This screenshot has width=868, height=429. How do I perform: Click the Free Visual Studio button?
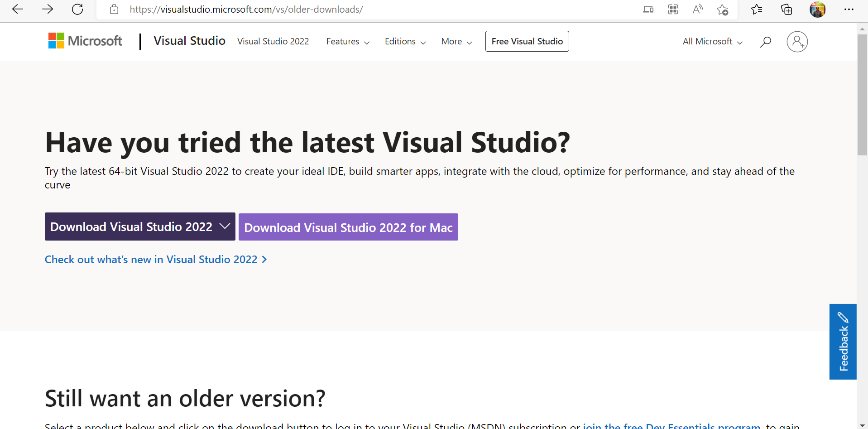click(527, 41)
